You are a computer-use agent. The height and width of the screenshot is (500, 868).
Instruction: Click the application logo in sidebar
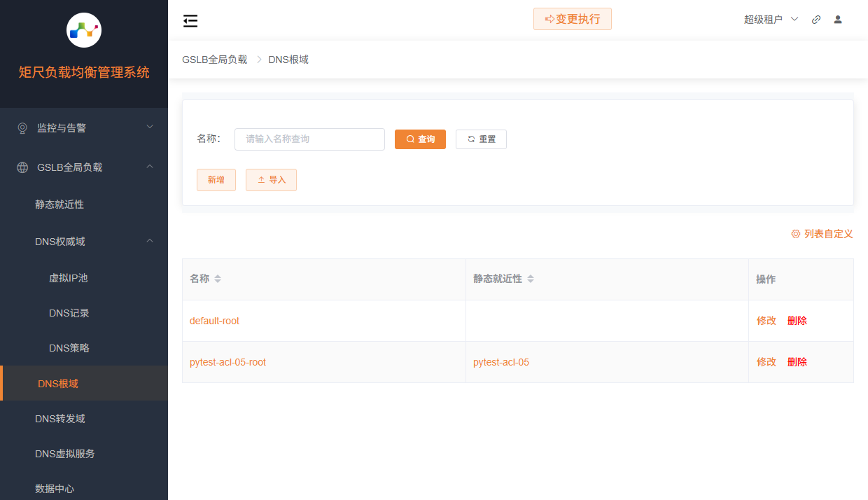84,30
